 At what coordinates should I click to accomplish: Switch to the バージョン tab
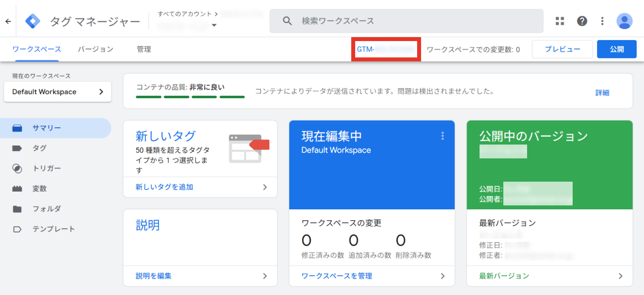(96, 49)
